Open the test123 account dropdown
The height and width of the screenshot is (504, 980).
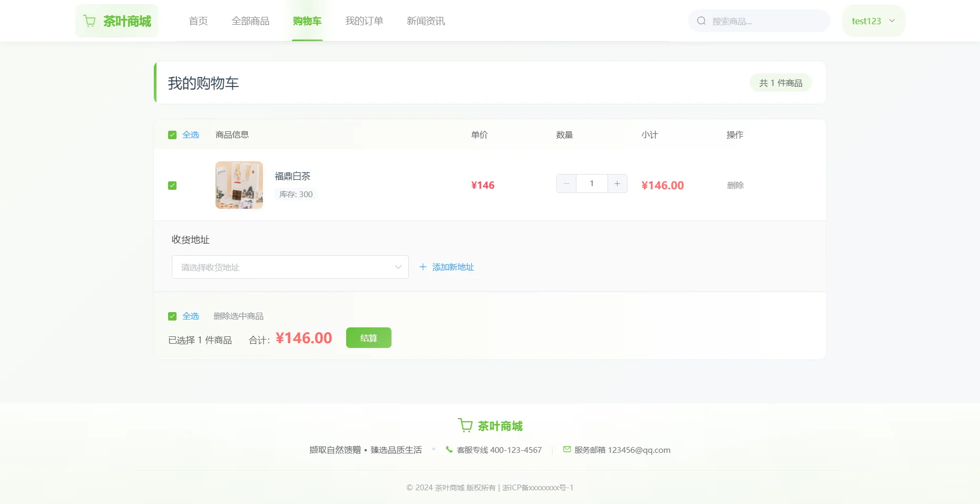click(873, 21)
